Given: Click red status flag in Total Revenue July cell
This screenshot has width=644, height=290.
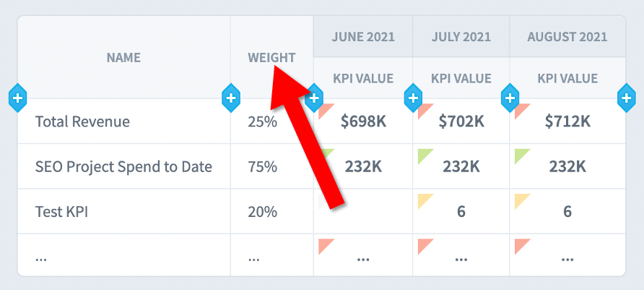Looking at the screenshot, I should coord(423,109).
